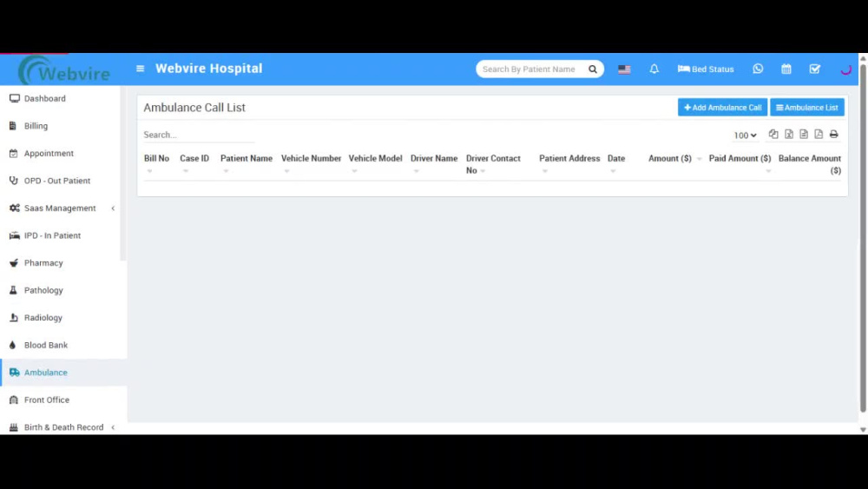Toggle sidebar with hamburger menu icon

(x=140, y=69)
